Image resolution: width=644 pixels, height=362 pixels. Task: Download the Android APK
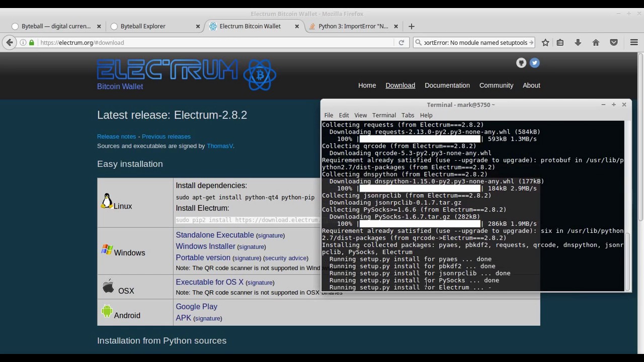[x=183, y=318]
